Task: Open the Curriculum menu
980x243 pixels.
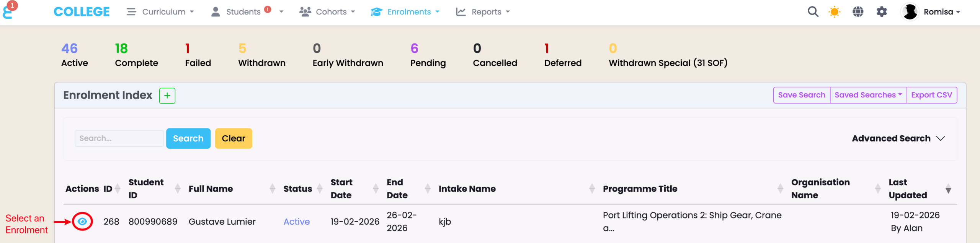Action: 161,12
